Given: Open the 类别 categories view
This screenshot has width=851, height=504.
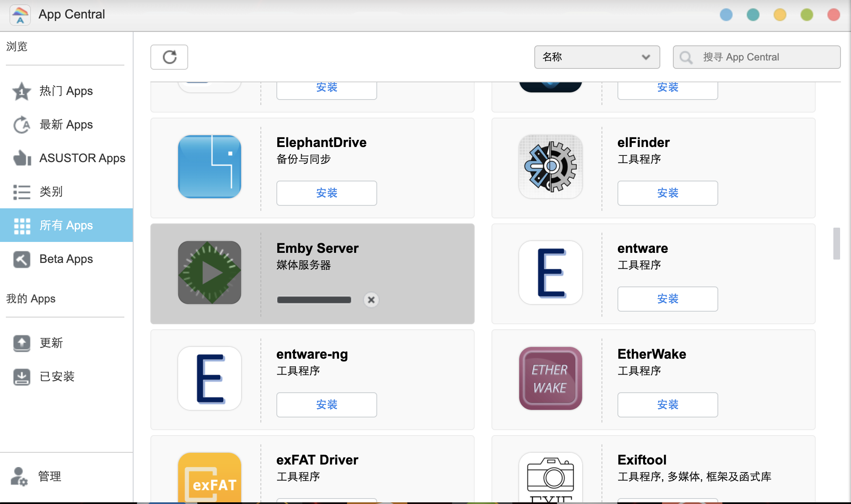Looking at the screenshot, I should click(x=66, y=192).
